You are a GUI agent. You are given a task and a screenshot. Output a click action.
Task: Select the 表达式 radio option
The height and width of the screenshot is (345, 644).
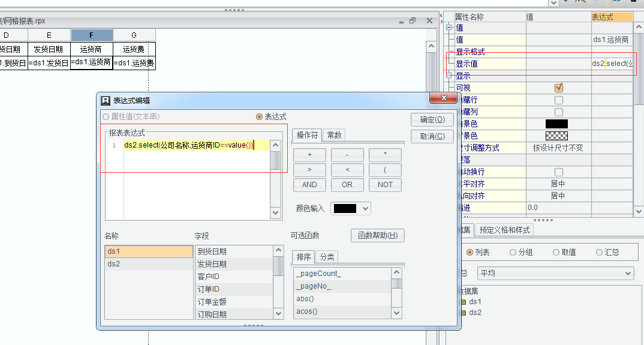(x=259, y=117)
